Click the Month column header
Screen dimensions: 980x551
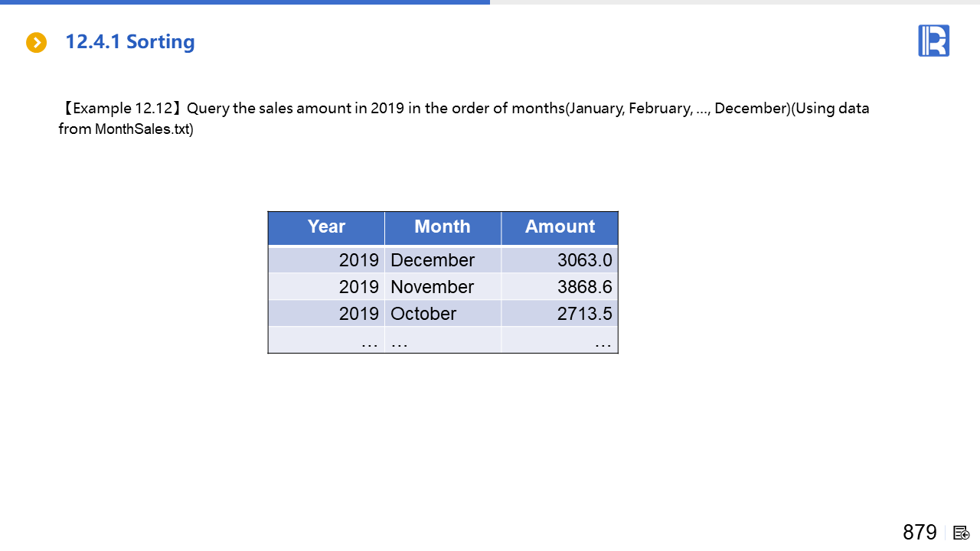443,227
